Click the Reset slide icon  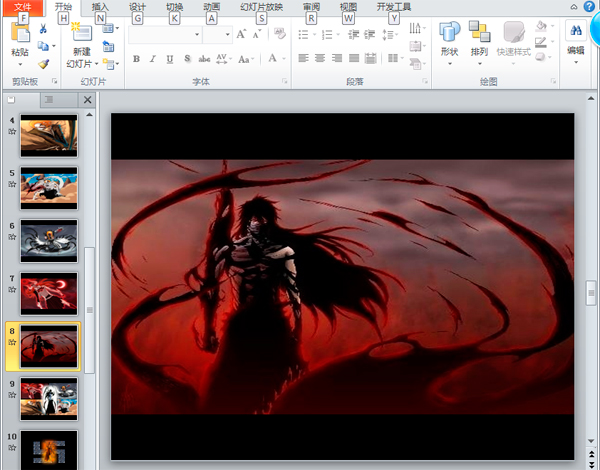[108, 46]
